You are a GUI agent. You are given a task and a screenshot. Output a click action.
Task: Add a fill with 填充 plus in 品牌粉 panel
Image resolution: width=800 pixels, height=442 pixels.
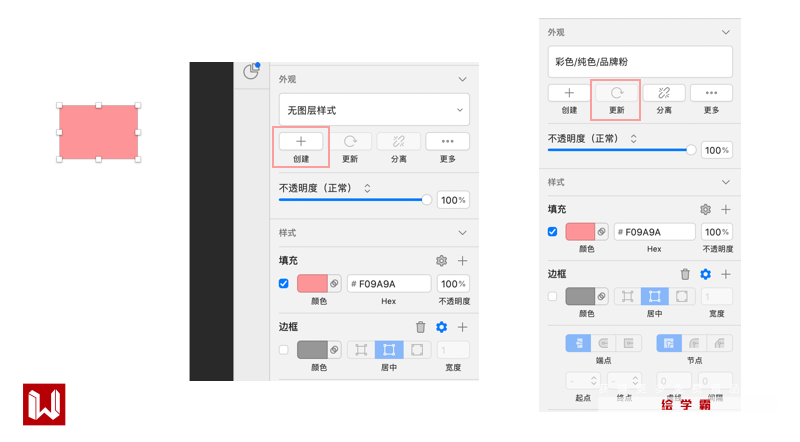click(x=726, y=209)
